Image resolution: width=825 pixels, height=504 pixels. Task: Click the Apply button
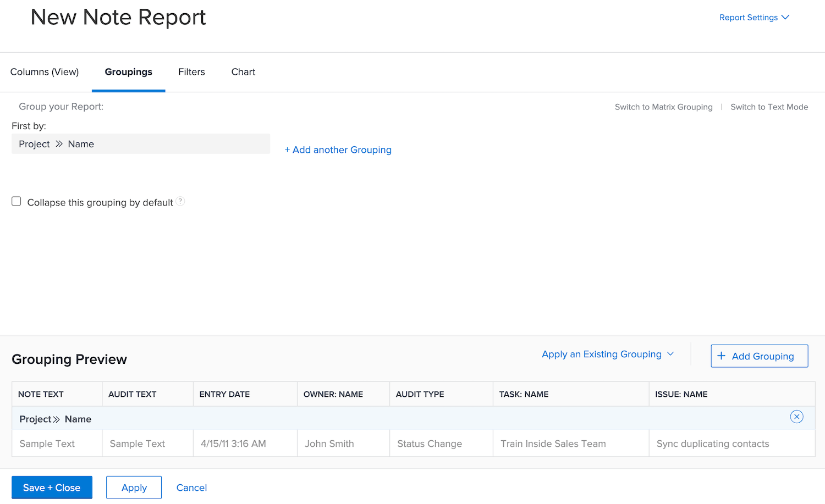pyautogui.click(x=134, y=487)
